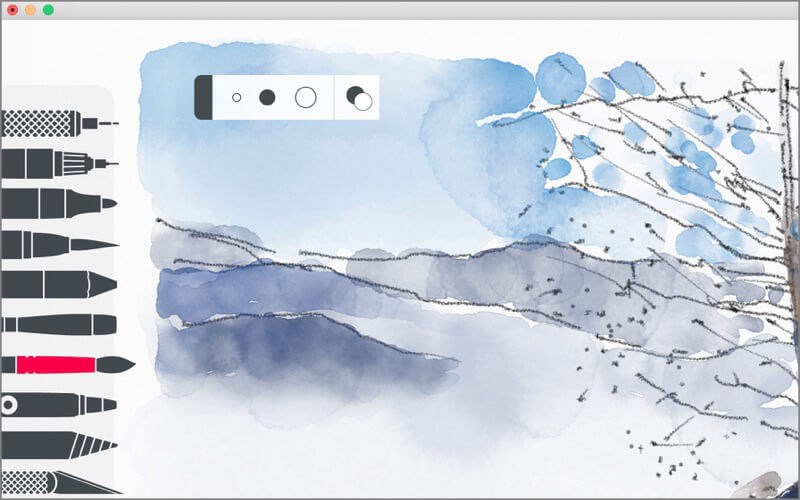This screenshot has width=800, height=500.
Task: Toggle the overlapping circles blend option
Action: pos(359,98)
